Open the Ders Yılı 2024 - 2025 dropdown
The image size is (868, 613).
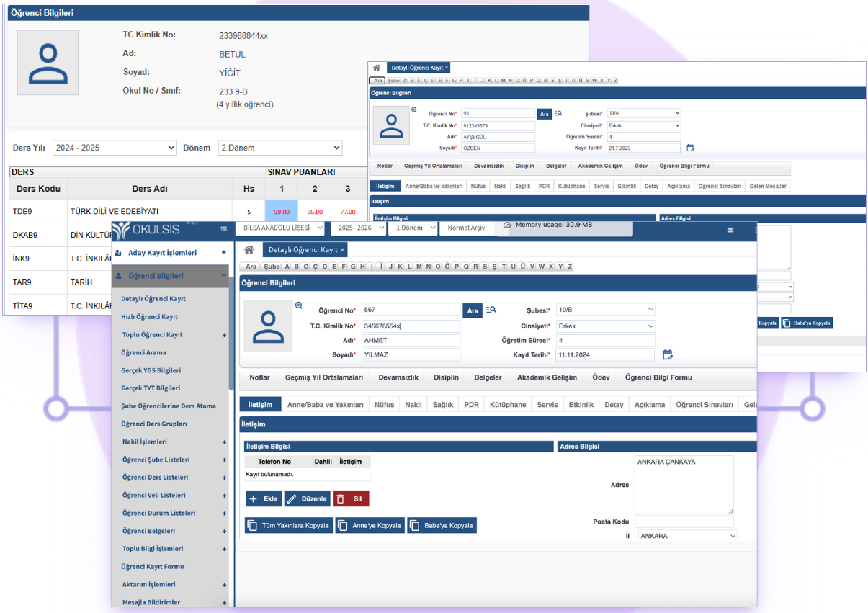pos(115,148)
